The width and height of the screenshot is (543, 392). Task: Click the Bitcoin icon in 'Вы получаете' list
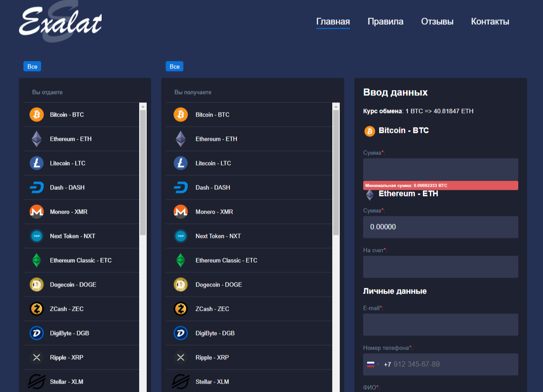(181, 115)
